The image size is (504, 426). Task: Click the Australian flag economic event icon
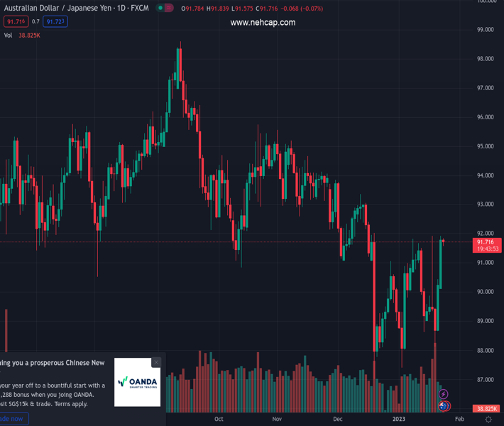click(x=444, y=406)
